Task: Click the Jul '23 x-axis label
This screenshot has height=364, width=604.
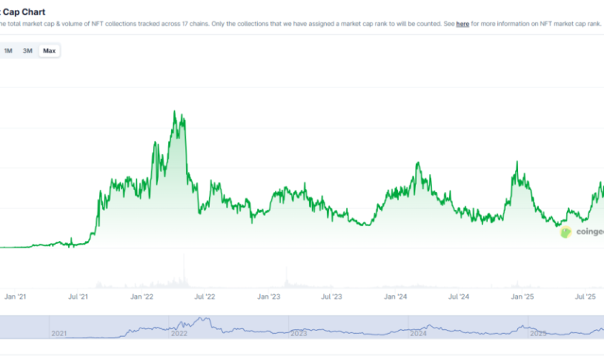Action: tap(331, 297)
